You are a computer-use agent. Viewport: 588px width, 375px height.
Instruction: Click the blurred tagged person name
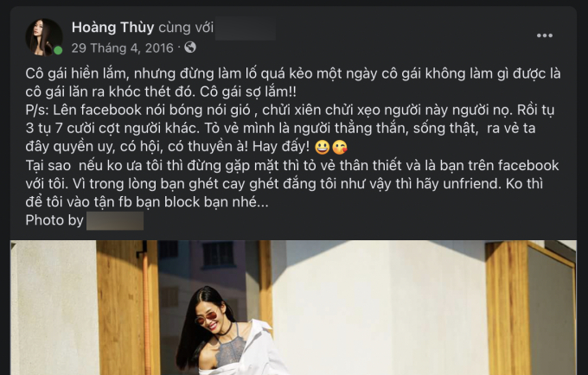246,29
